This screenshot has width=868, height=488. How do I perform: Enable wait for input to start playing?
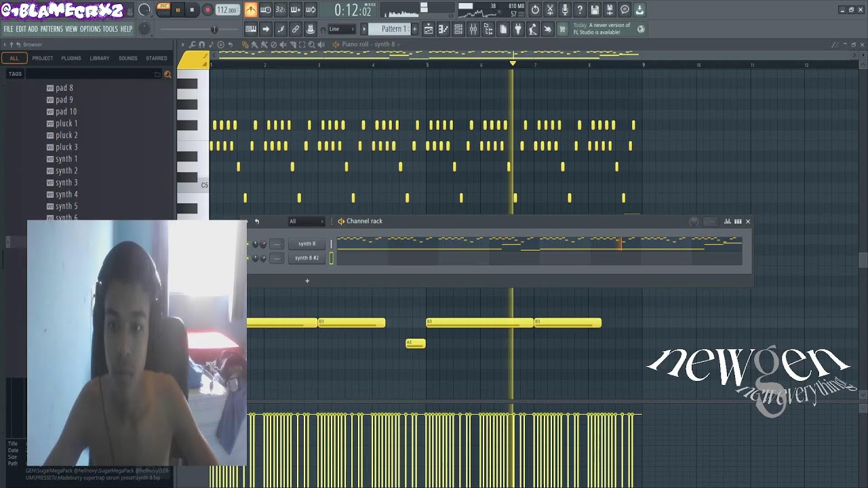click(266, 10)
